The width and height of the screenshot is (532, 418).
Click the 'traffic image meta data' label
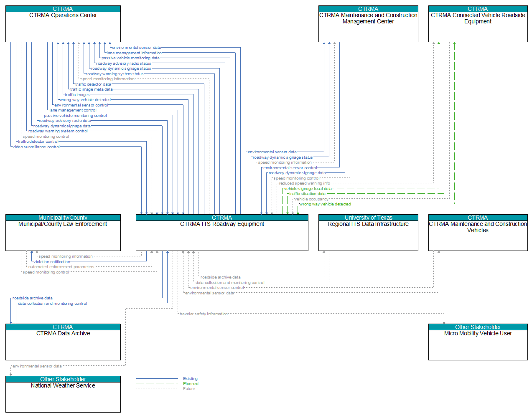click(92, 89)
